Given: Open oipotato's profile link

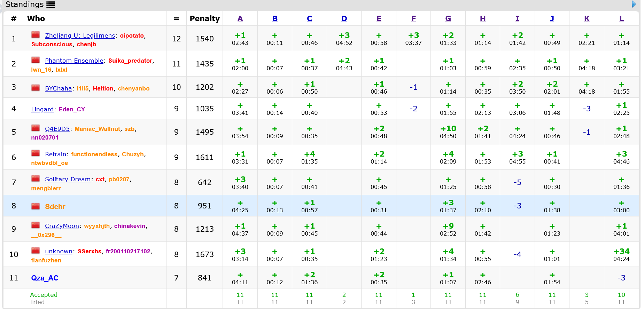Looking at the screenshot, I should coord(132,35).
